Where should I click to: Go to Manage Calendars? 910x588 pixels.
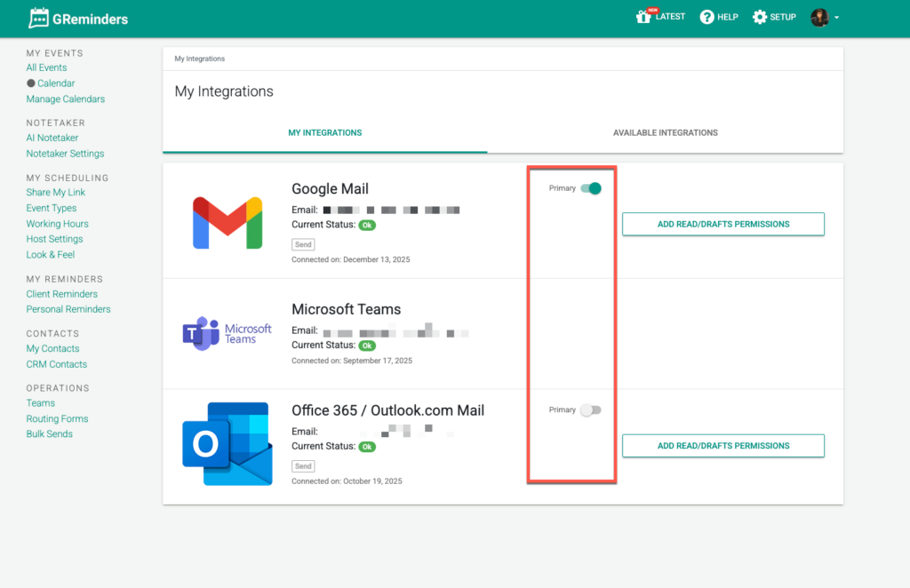click(x=66, y=99)
